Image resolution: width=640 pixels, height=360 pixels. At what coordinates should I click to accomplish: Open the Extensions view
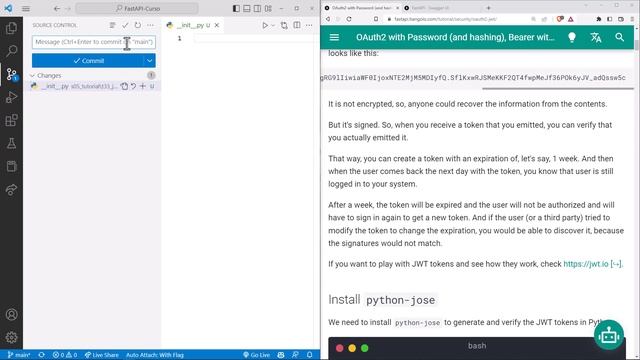tap(11, 120)
